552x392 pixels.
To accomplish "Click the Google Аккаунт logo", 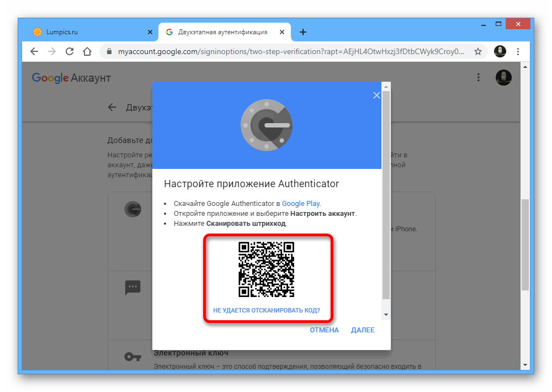I will point(71,78).
